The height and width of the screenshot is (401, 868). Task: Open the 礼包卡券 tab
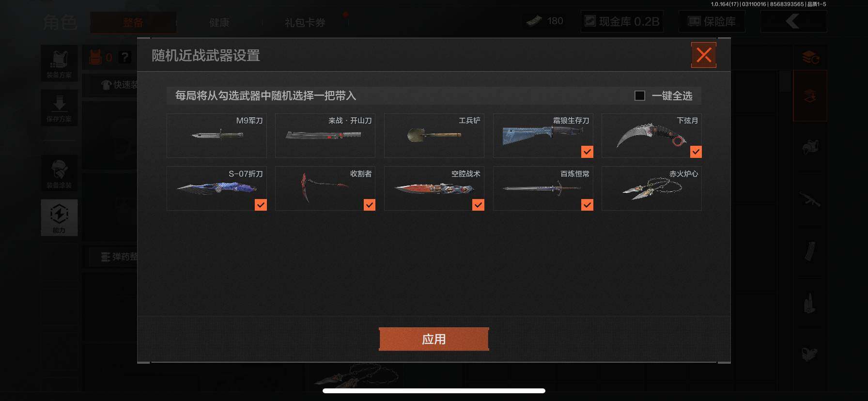(x=305, y=23)
